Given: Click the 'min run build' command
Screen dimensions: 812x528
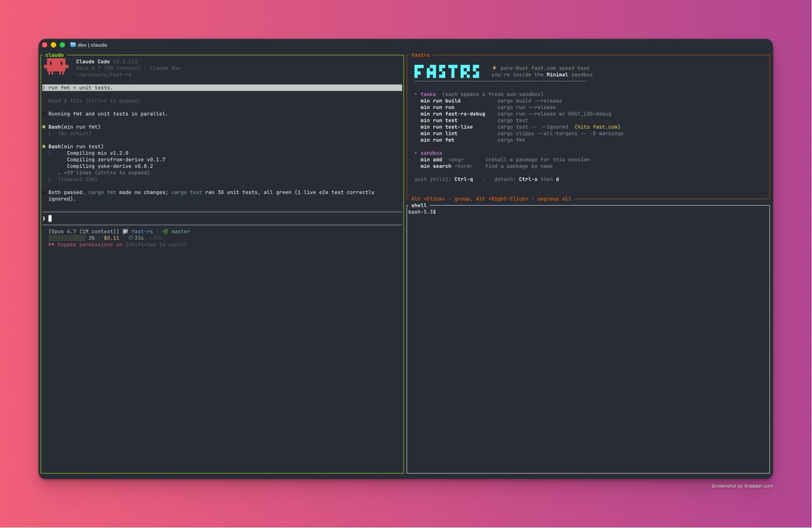Looking at the screenshot, I should [x=441, y=101].
